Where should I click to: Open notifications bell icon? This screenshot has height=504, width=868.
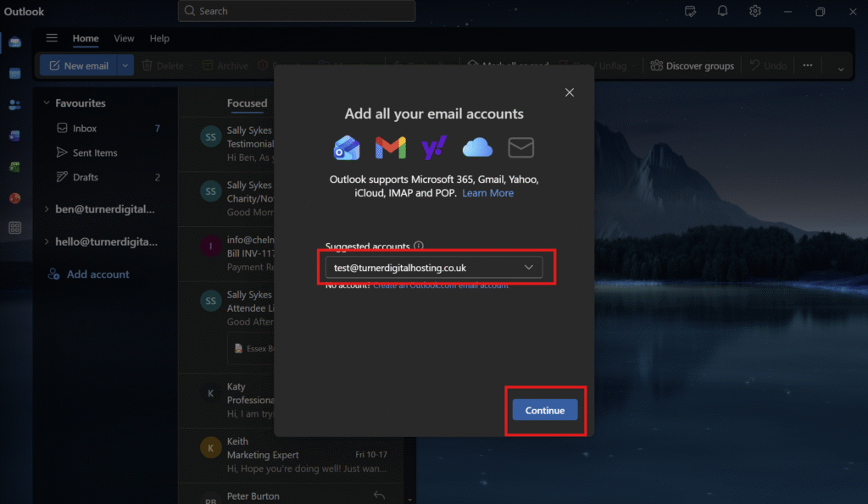[722, 11]
